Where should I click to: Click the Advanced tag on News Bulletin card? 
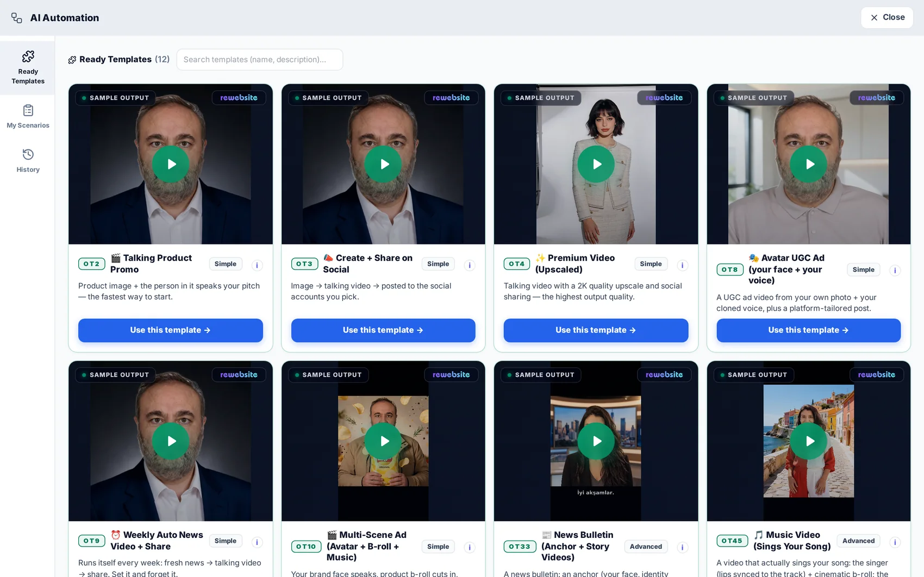pos(646,547)
